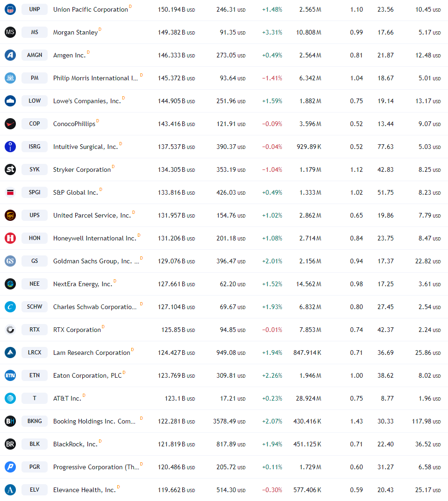Click Goldman Sachs EPS 22.82 USD
Screen dimensions: 448x501
428,261
